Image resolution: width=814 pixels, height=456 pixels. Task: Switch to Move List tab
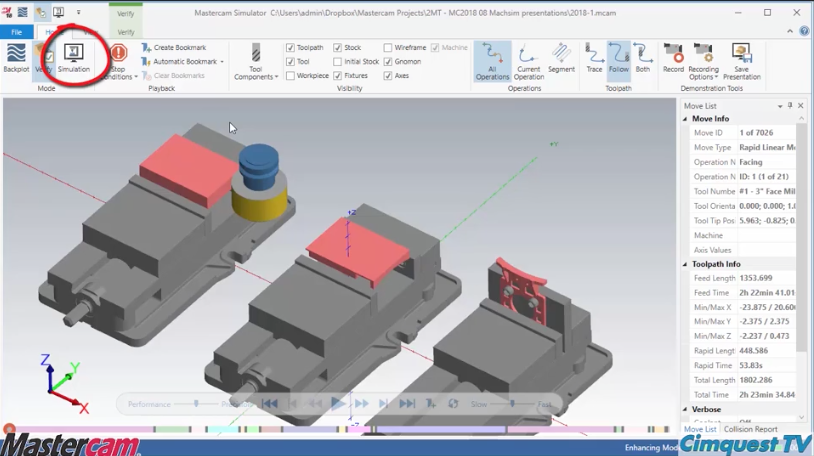pyautogui.click(x=700, y=429)
